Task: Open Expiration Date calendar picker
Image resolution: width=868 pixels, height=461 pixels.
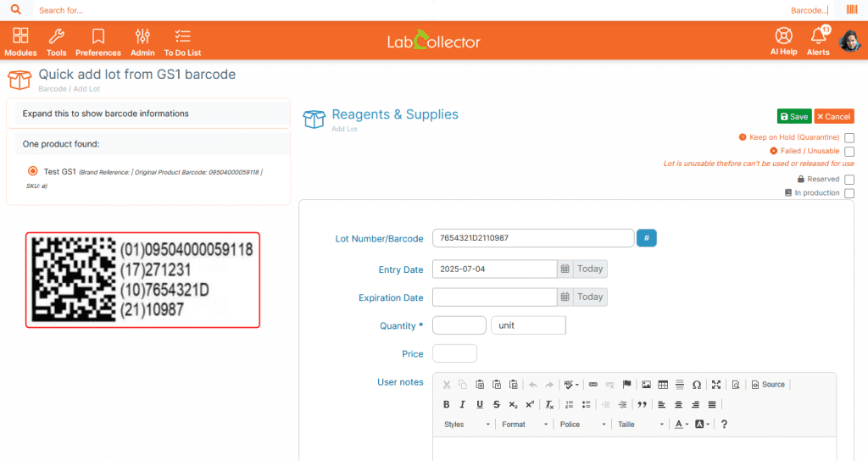Action: click(x=565, y=297)
